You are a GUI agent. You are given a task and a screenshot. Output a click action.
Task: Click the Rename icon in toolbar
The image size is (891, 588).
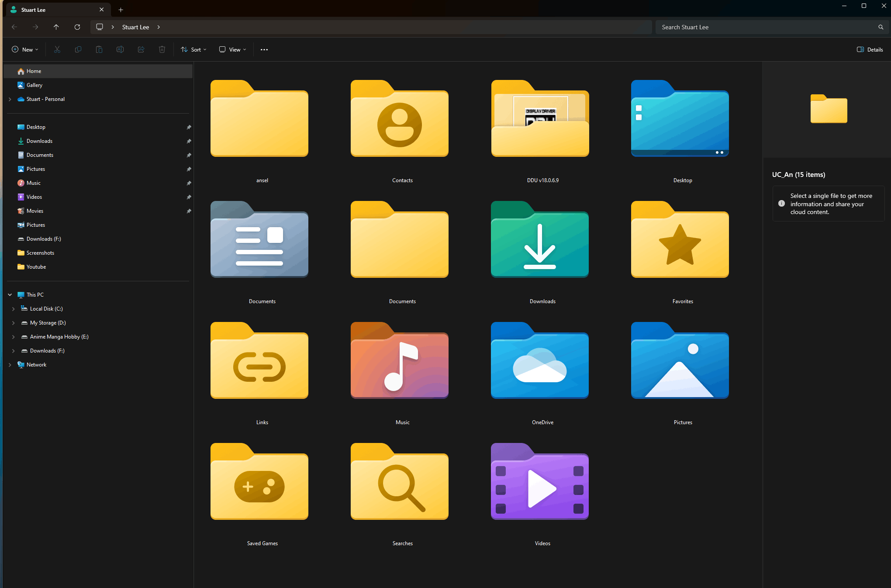click(120, 49)
